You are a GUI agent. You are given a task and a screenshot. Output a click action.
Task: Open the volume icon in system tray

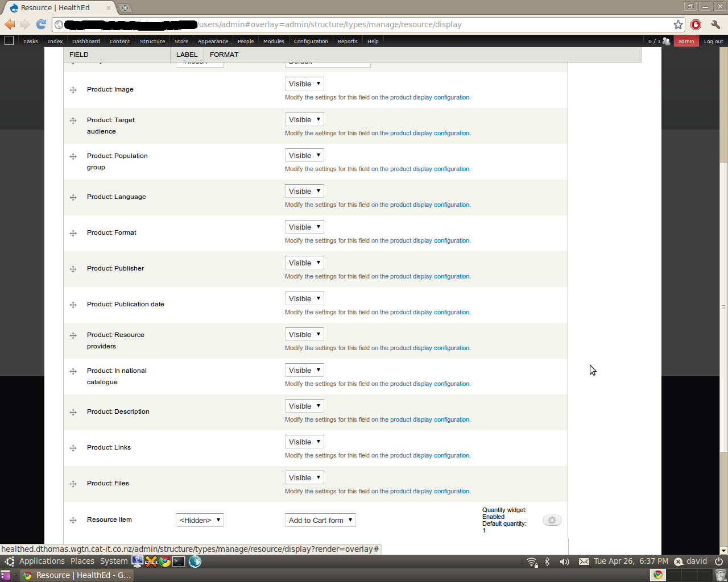(564, 562)
